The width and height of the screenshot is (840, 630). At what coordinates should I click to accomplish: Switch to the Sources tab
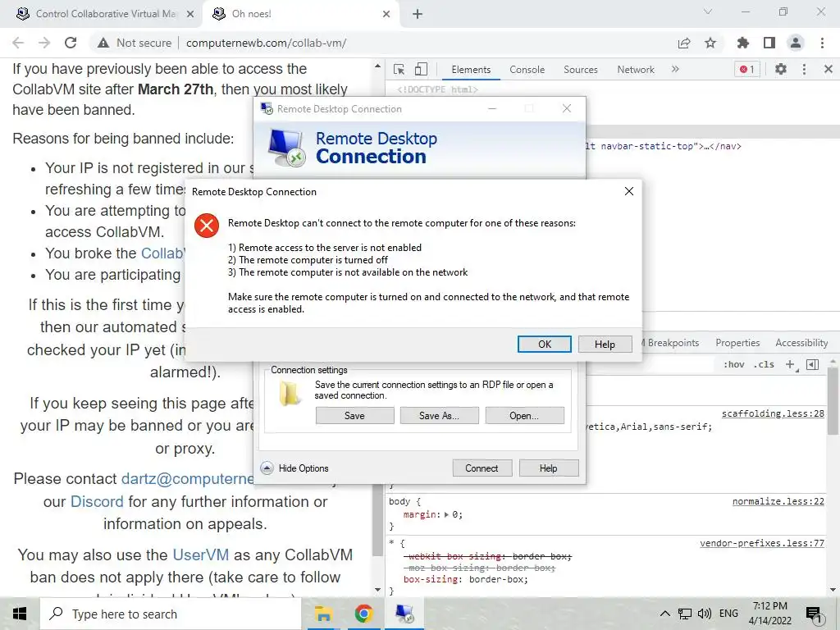coord(581,70)
